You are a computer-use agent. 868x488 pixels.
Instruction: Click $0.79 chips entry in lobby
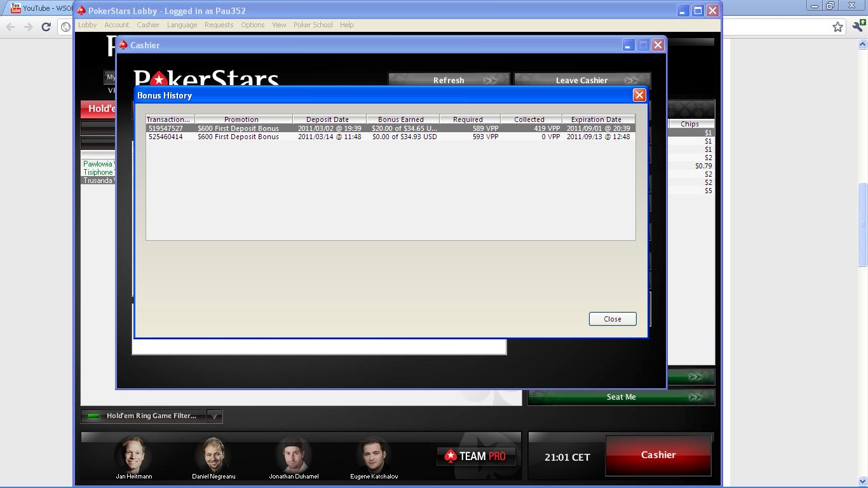703,166
